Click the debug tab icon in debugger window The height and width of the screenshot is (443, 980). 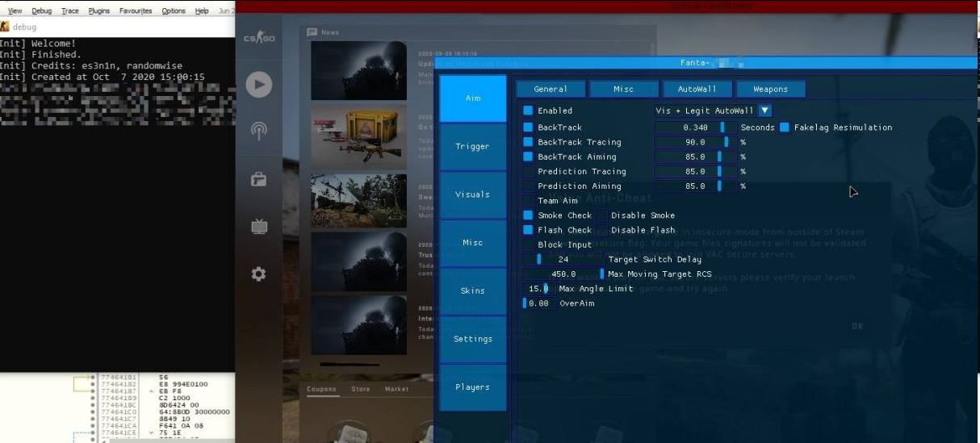(5, 27)
